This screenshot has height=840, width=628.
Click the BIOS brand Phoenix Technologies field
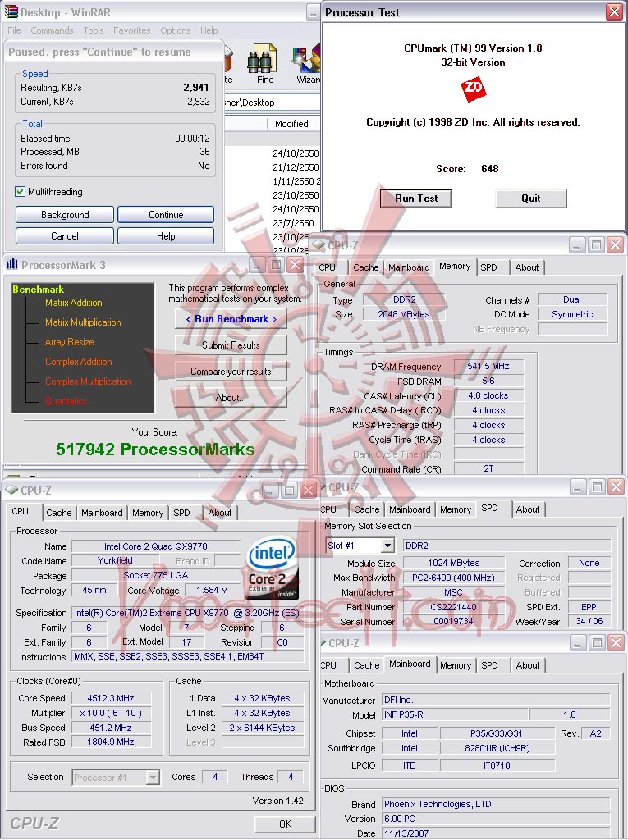coord(496,804)
